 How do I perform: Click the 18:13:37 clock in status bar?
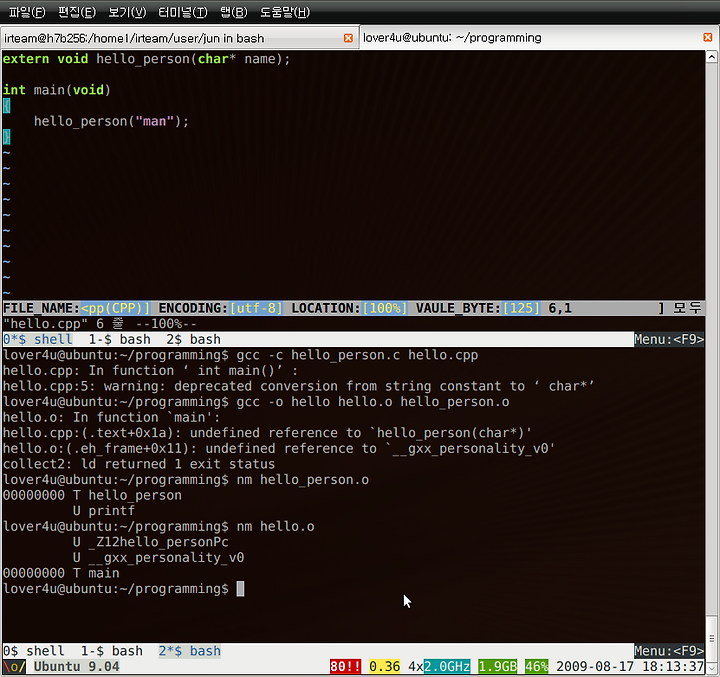tap(673, 666)
